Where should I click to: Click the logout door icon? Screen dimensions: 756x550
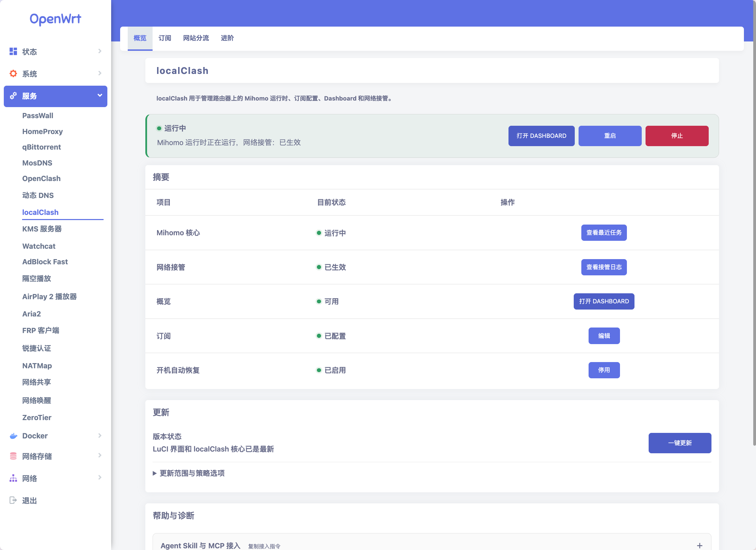13,500
